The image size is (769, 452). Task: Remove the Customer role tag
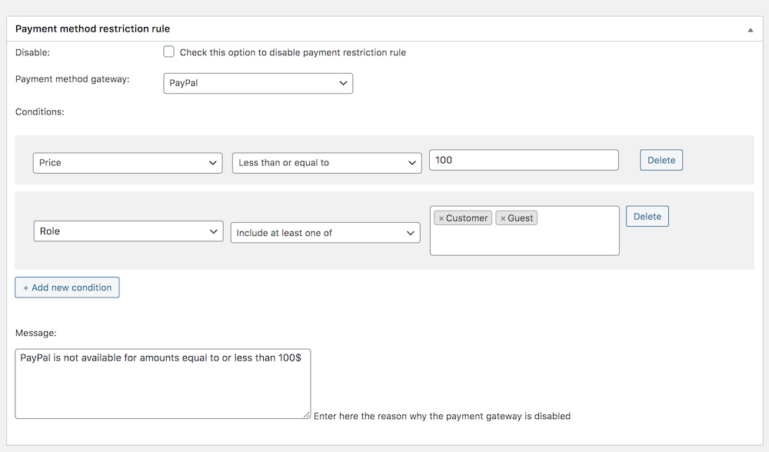pyautogui.click(x=441, y=218)
